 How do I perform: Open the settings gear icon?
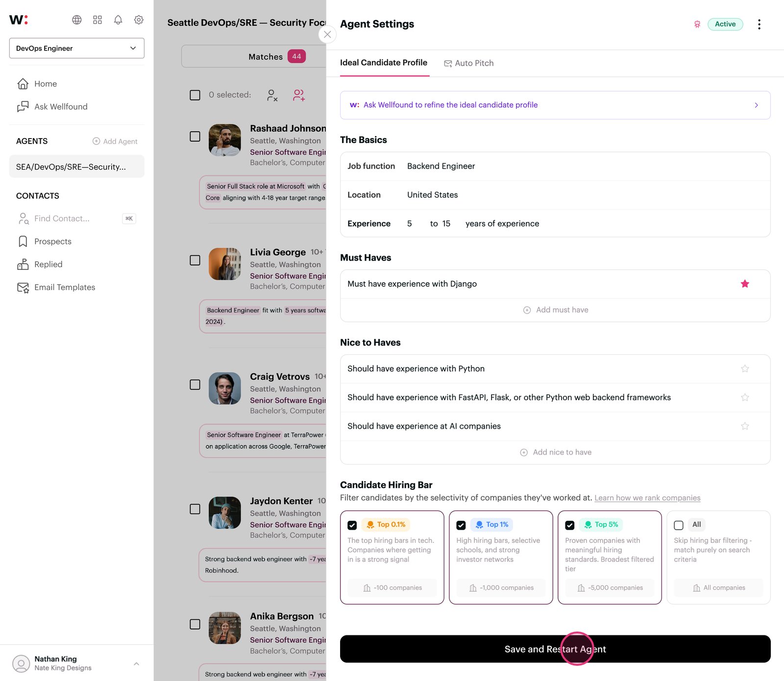[x=139, y=20]
